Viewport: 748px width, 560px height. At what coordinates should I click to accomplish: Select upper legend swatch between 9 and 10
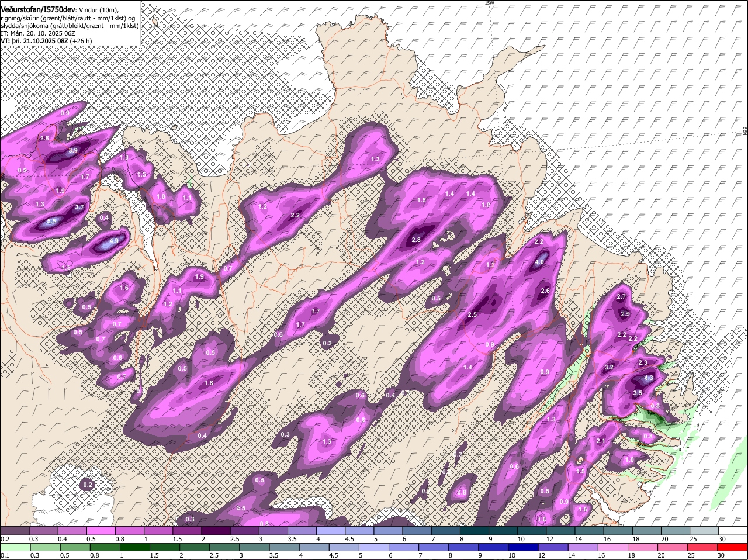point(504,530)
